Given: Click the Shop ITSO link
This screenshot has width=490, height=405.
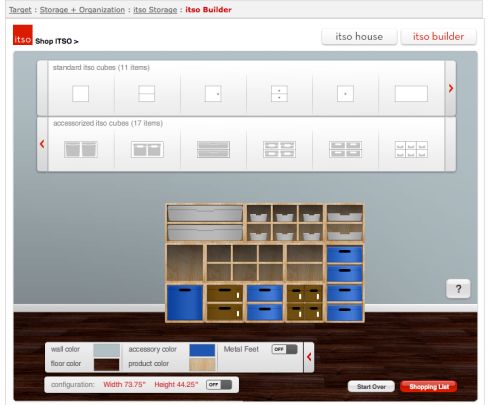Looking at the screenshot, I should 57,41.
